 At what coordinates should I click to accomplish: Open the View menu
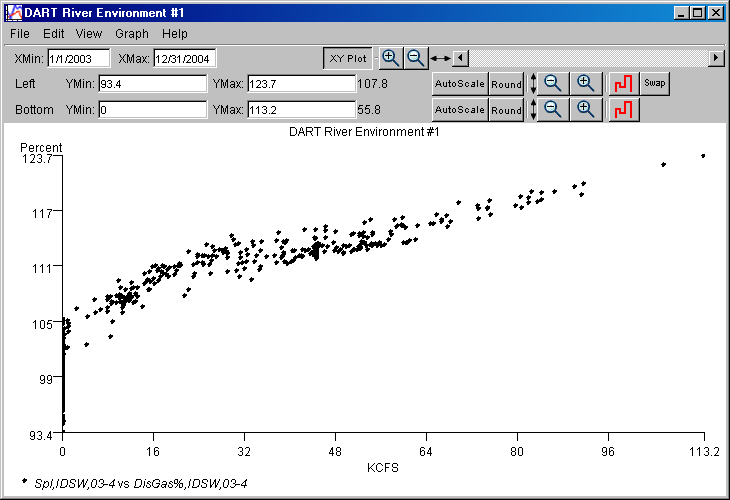[88, 34]
